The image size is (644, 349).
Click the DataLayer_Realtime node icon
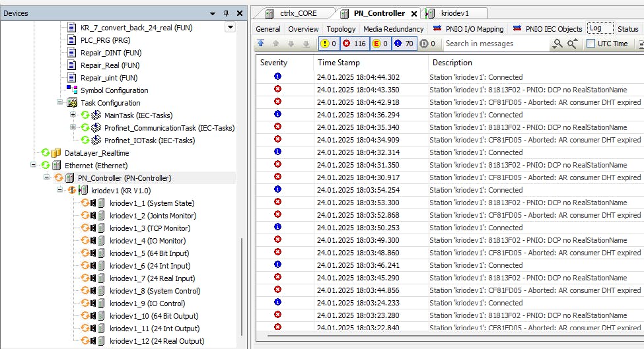[56, 153]
